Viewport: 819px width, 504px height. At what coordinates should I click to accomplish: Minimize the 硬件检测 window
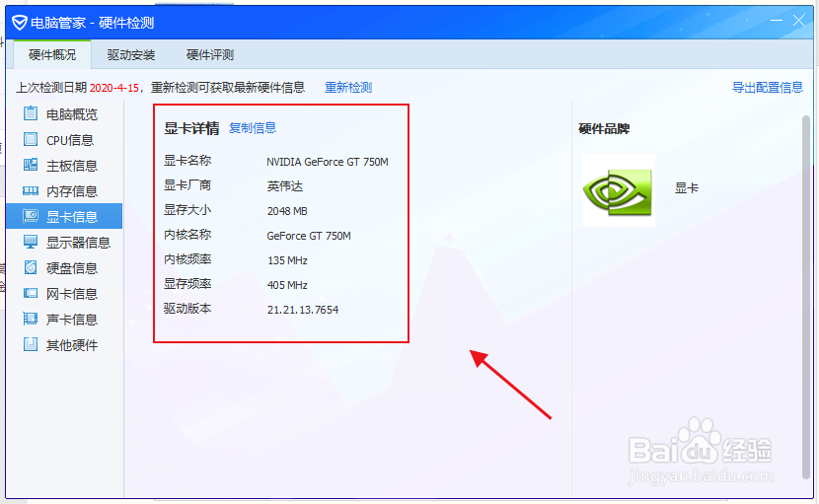777,21
